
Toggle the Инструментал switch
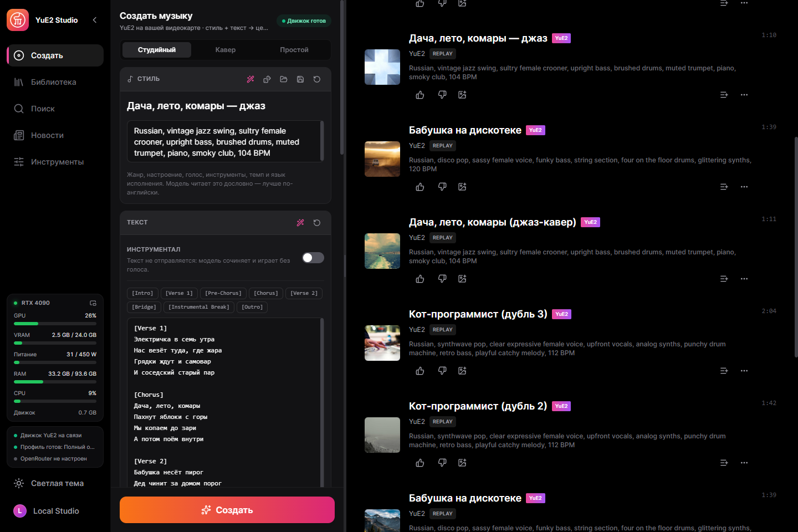click(x=313, y=258)
